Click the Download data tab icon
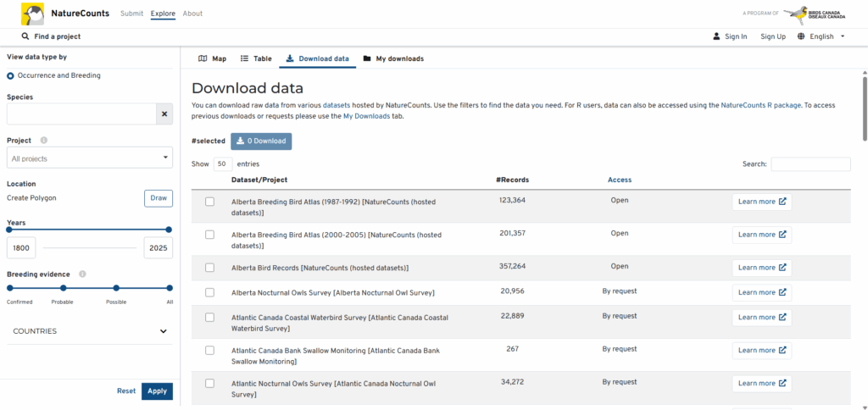Viewport: 868px width, 410px height. pyautogui.click(x=290, y=58)
